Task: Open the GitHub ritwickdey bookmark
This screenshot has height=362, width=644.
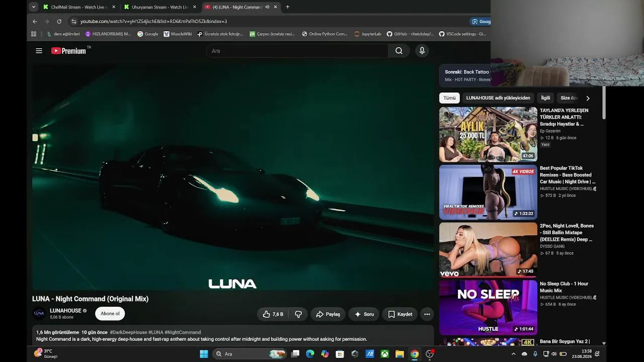Action: [410, 34]
